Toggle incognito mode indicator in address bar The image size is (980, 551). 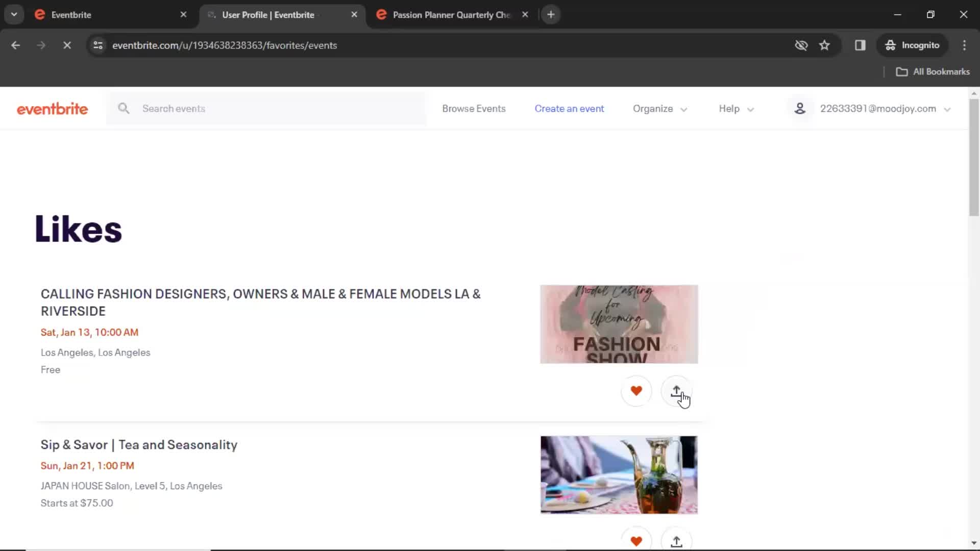[x=912, y=45]
